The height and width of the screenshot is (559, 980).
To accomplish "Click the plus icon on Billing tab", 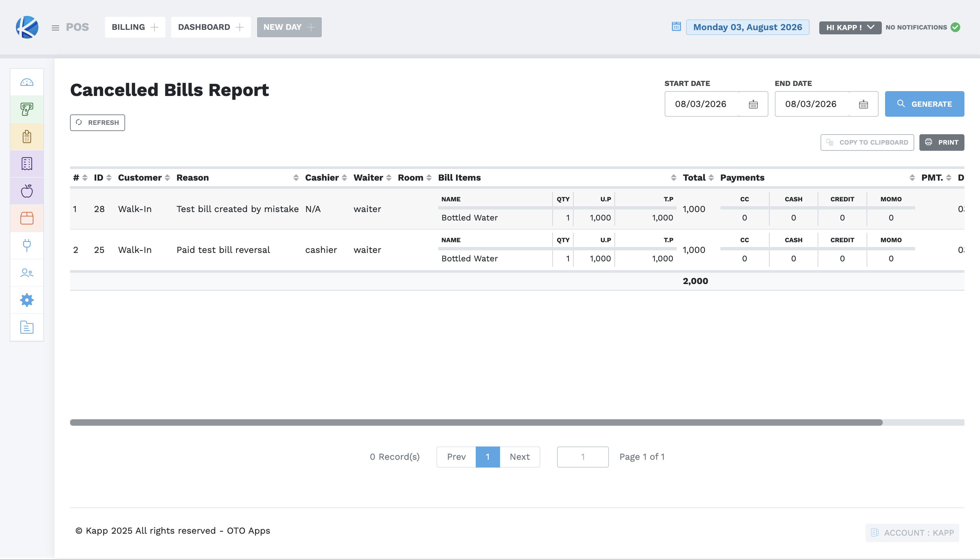I will [154, 27].
